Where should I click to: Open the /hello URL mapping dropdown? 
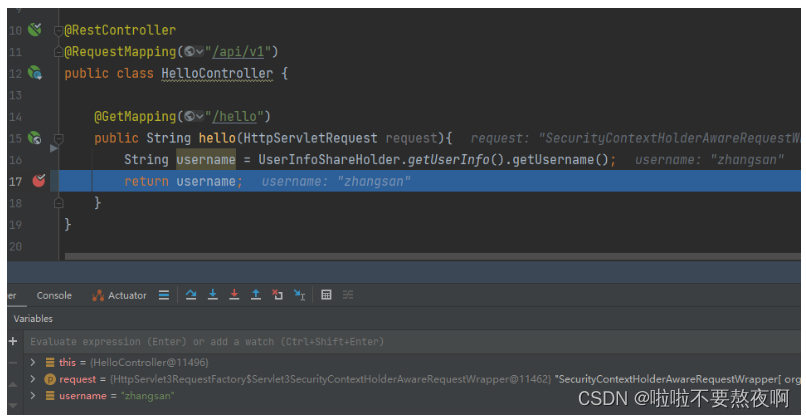pyautogui.click(x=196, y=116)
